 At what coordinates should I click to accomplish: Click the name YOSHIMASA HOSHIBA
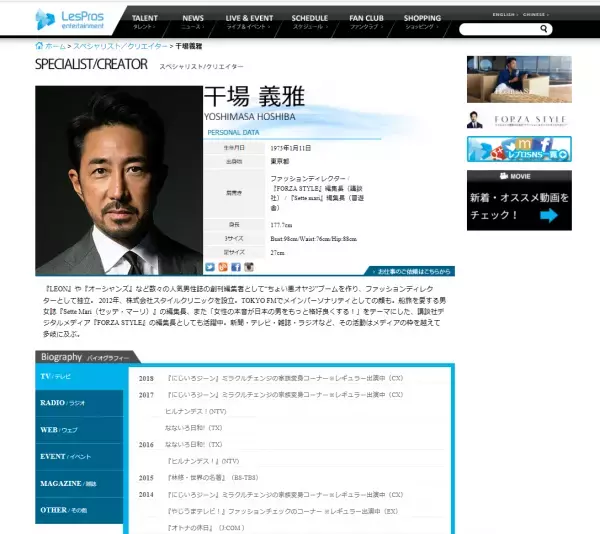click(249, 117)
